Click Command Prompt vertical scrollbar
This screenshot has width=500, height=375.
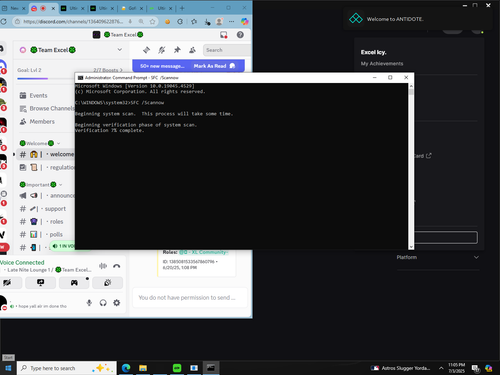(x=411, y=166)
